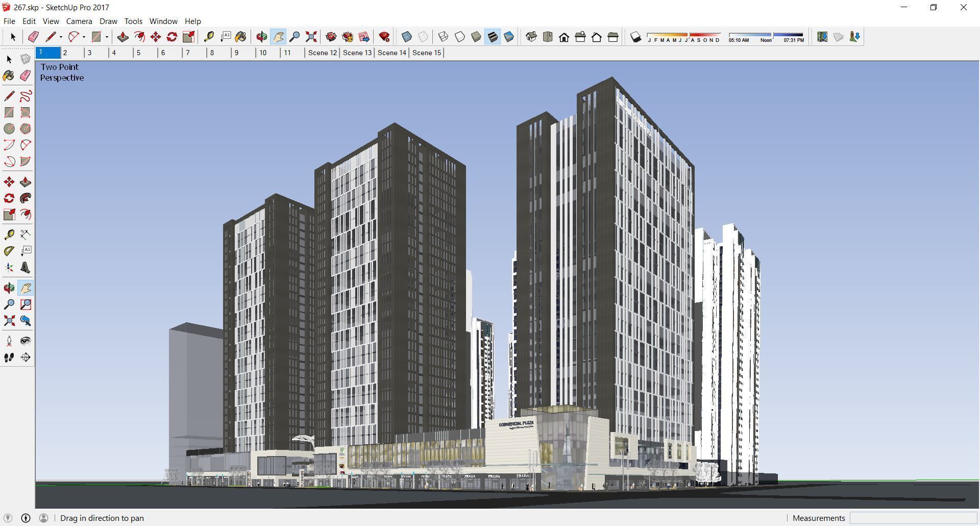Select the Eraser tool in the top toolbar

[x=33, y=37]
